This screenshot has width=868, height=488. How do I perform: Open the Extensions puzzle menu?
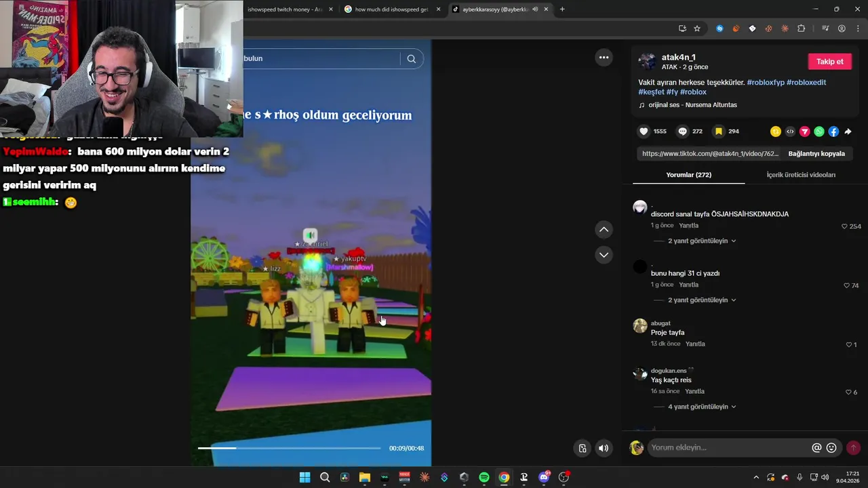[801, 28]
